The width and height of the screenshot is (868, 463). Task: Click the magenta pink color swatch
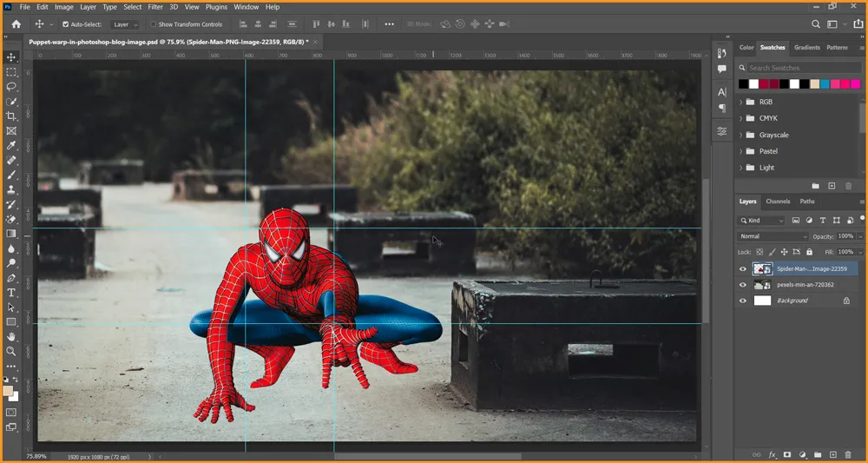(x=854, y=84)
